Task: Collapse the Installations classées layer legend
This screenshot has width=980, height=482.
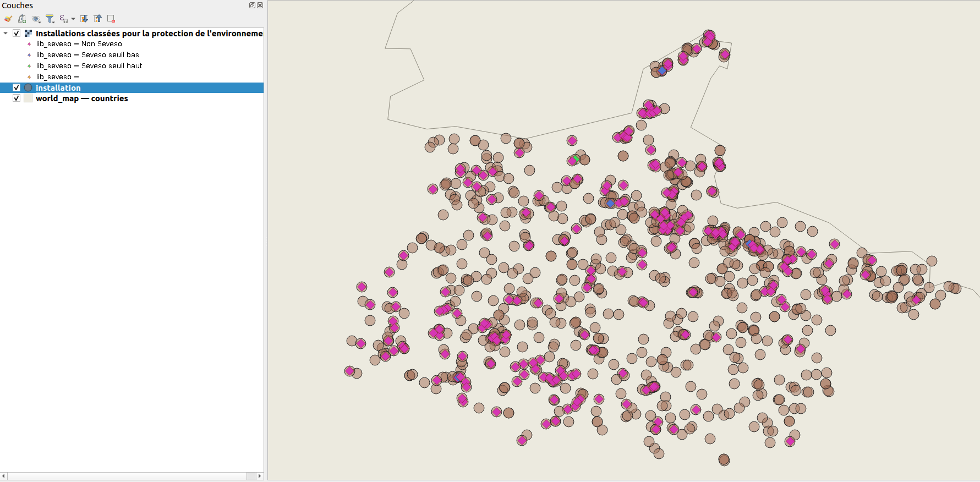Action: 6,33
